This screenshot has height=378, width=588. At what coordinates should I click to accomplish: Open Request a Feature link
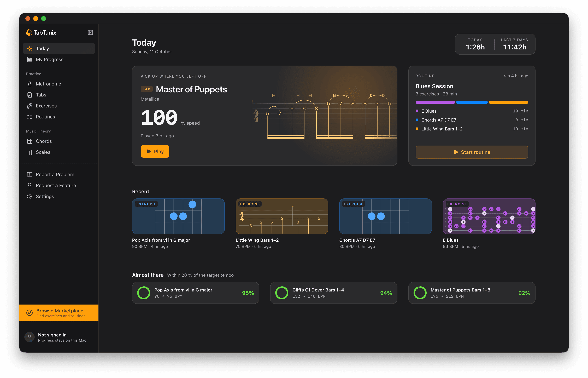point(59,186)
